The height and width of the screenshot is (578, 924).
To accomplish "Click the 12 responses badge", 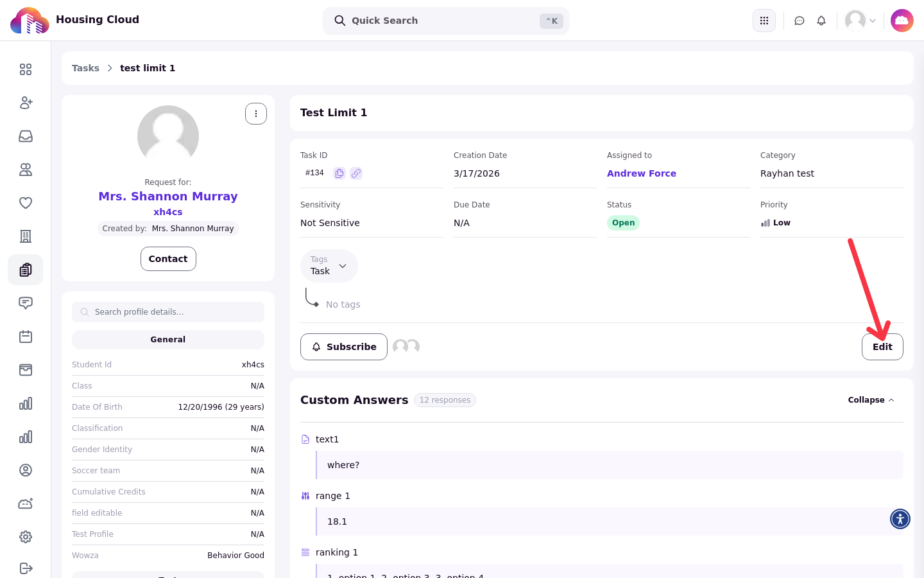I will (445, 400).
